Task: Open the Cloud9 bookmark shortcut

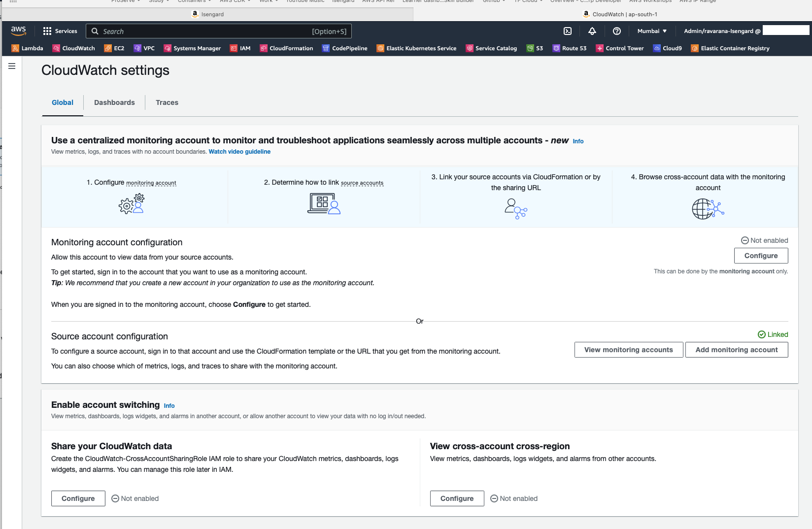Action: (668, 48)
